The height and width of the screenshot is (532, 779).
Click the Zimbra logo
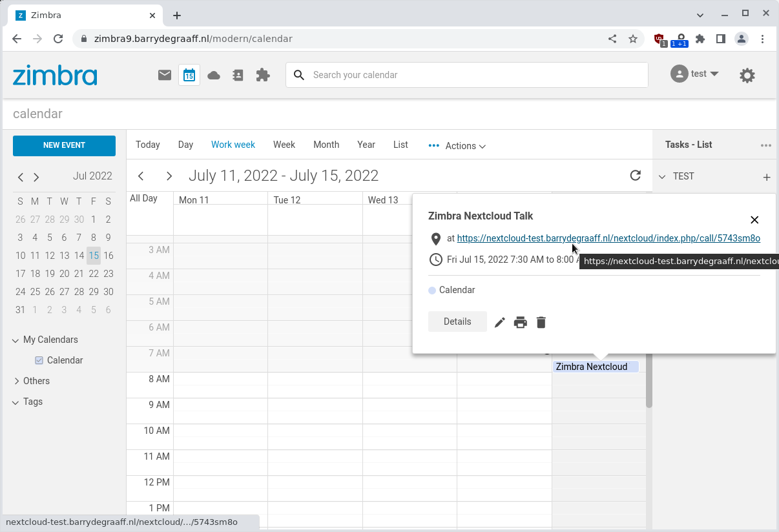coord(55,76)
